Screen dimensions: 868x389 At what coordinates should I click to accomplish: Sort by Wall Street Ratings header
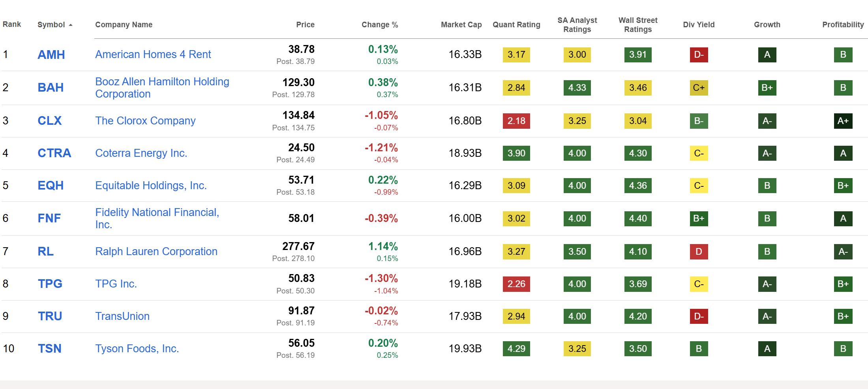(638, 24)
